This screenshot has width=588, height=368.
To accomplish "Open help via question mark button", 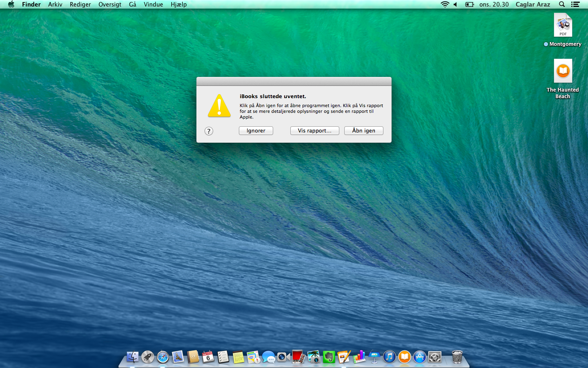I will [209, 131].
